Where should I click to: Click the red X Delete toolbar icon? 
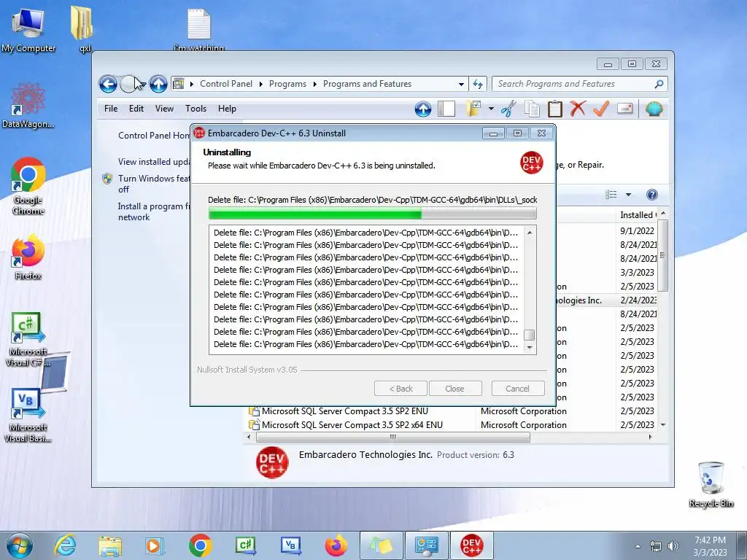578,109
